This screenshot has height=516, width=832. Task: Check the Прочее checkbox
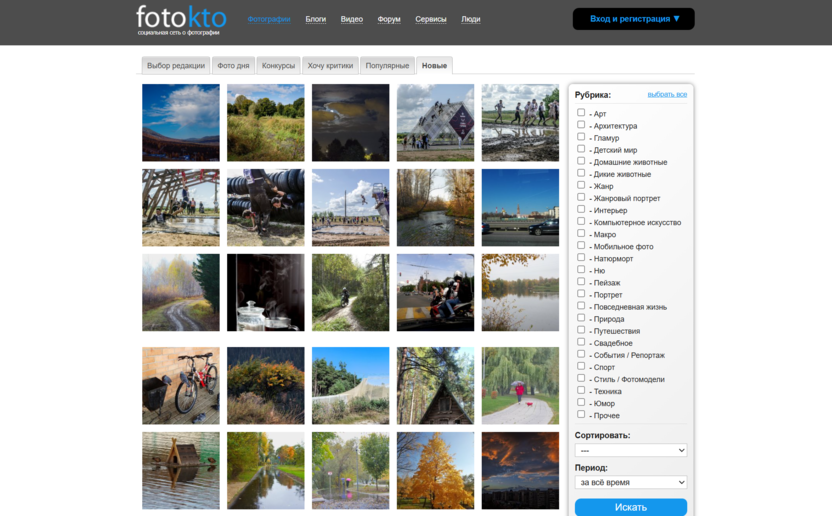pos(581,414)
